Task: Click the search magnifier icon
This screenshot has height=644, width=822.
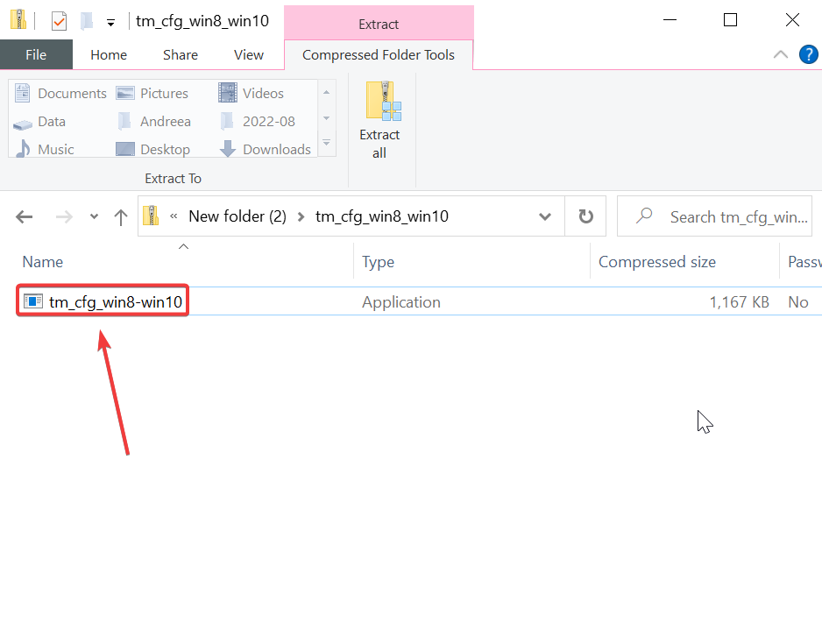Action: click(x=644, y=216)
